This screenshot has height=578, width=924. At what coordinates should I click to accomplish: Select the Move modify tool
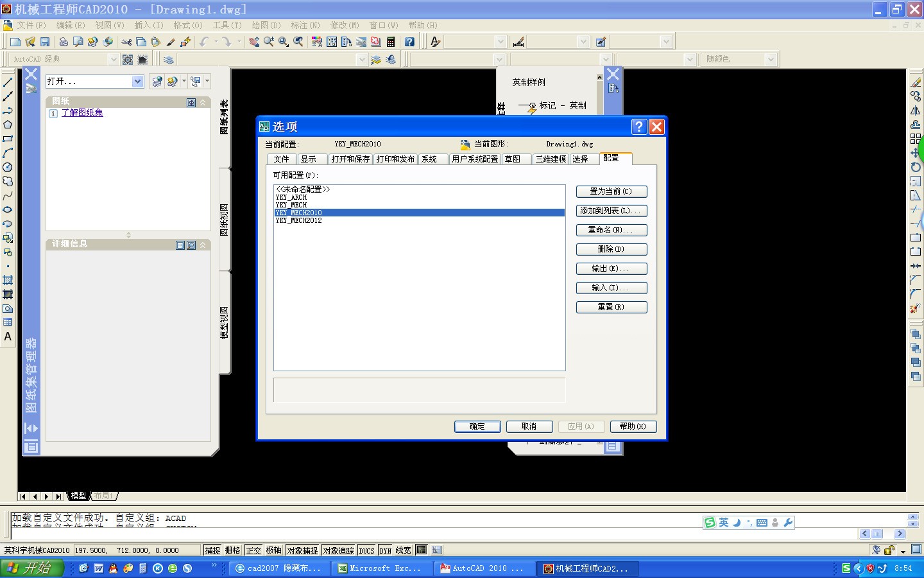[x=916, y=153]
